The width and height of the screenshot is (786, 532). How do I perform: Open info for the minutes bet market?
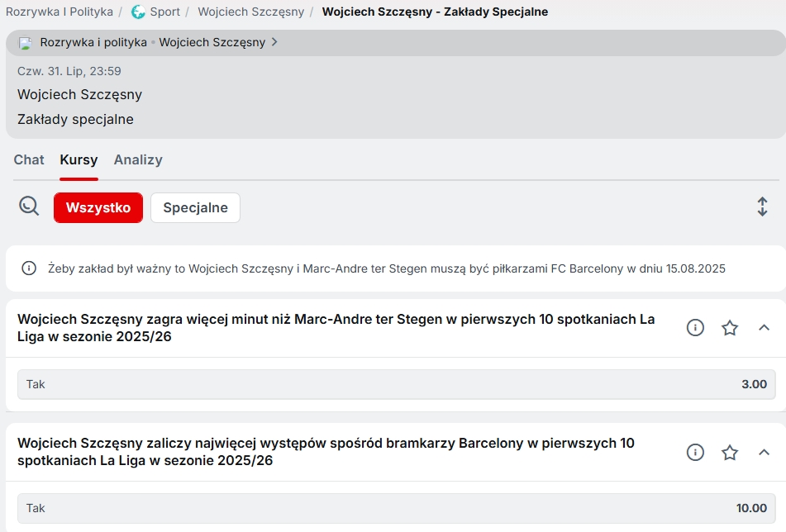coord(695,328)
